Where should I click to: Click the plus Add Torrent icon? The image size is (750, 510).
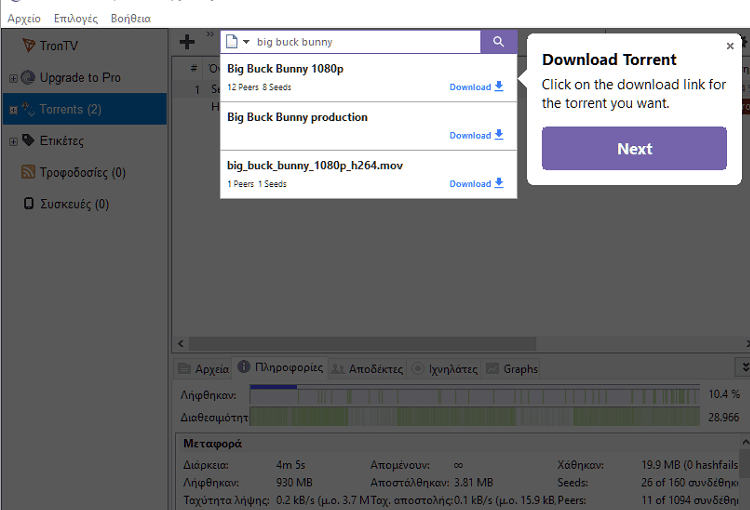[187, 42]
